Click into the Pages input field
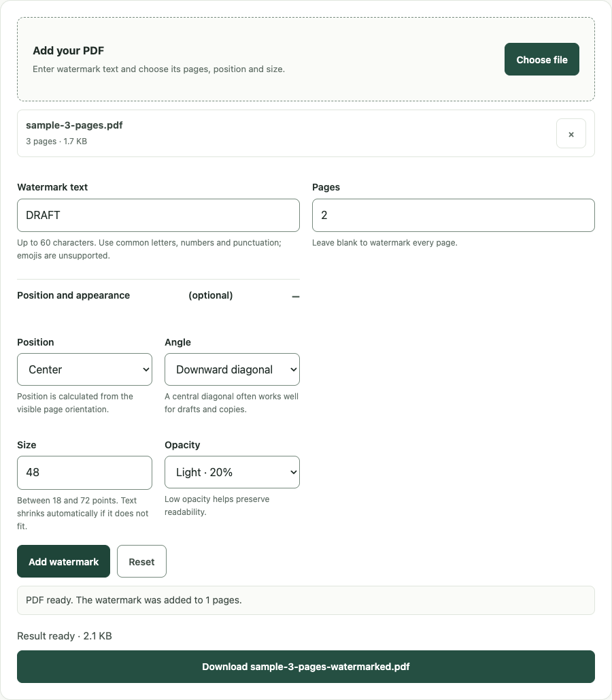The image size is (612, 700). pyautogui.click(x=454, y=215)
